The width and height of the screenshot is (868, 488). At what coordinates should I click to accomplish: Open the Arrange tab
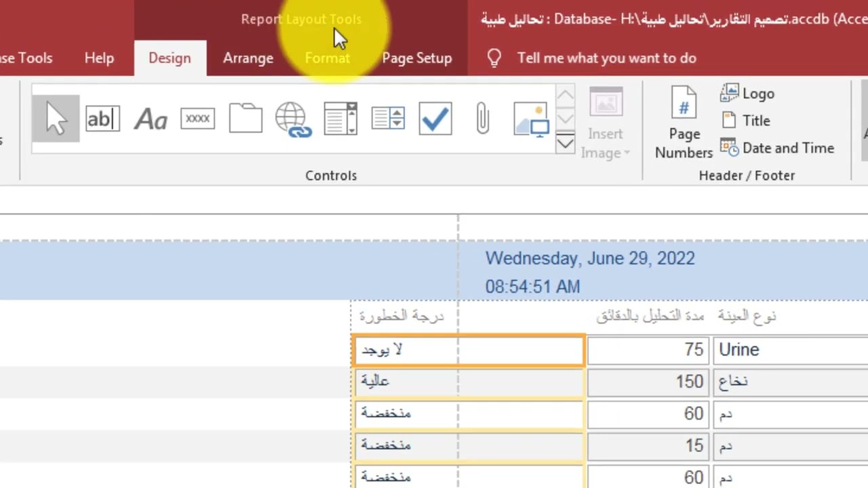click(248, 58)
